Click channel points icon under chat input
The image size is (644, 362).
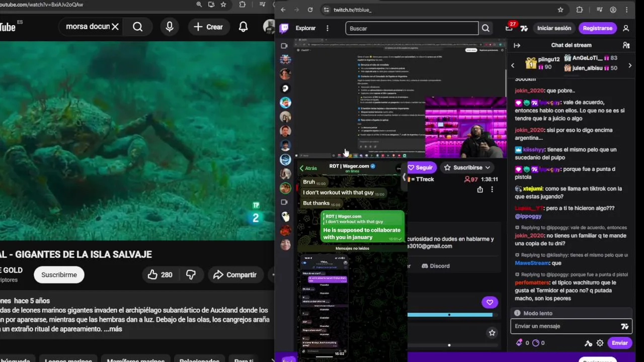[535, 343]
